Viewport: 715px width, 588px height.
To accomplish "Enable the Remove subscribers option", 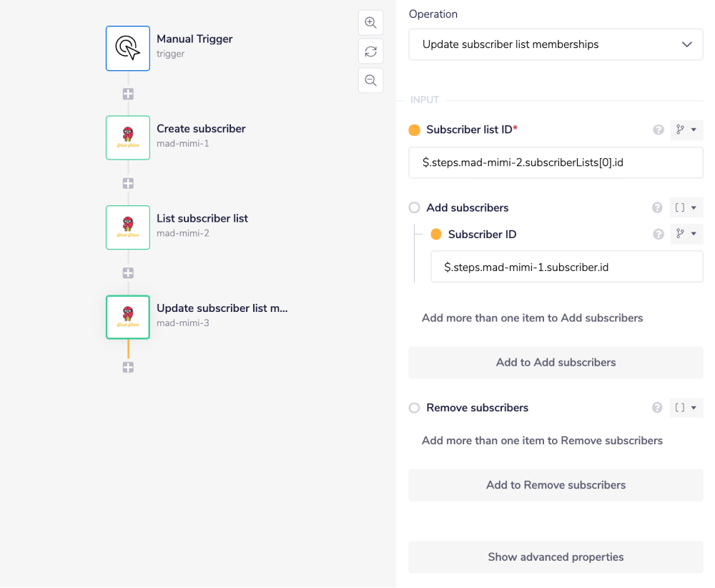I will point(414,408).
